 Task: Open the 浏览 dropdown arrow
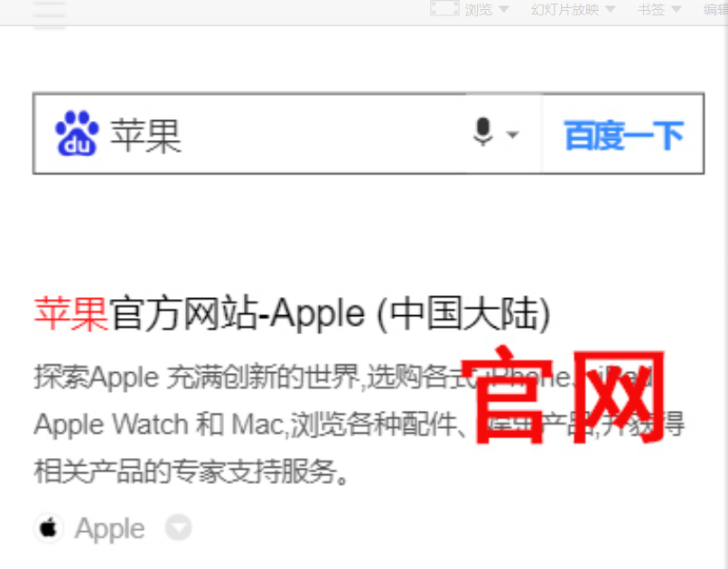pyautogui.click(x=504, y=9)
